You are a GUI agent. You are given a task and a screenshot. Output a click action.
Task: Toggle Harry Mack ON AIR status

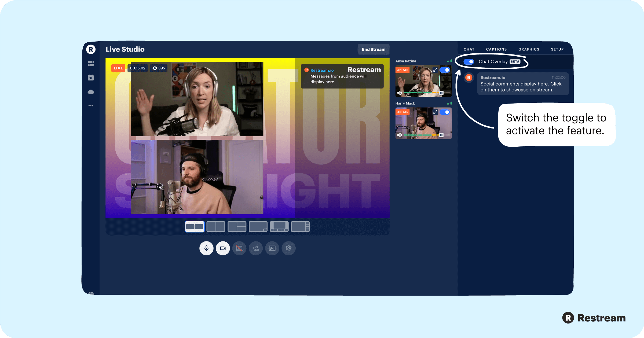[x=446, y=112]
